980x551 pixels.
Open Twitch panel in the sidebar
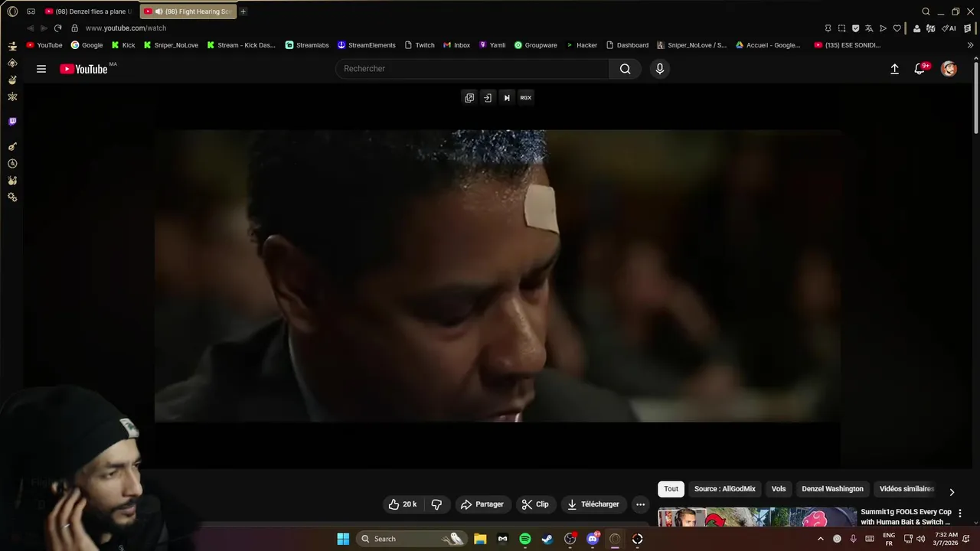coord(12,122)
